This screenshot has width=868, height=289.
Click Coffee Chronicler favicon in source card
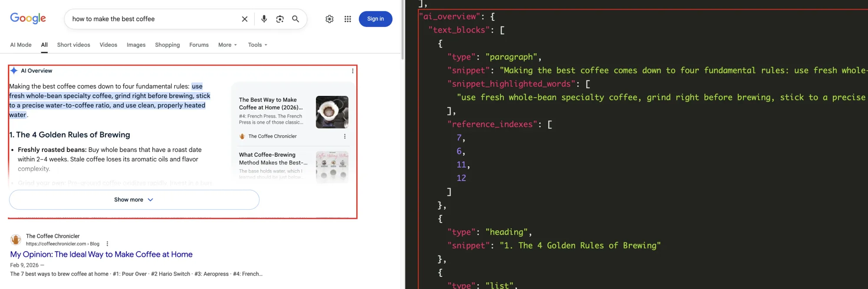click(242, 136)
